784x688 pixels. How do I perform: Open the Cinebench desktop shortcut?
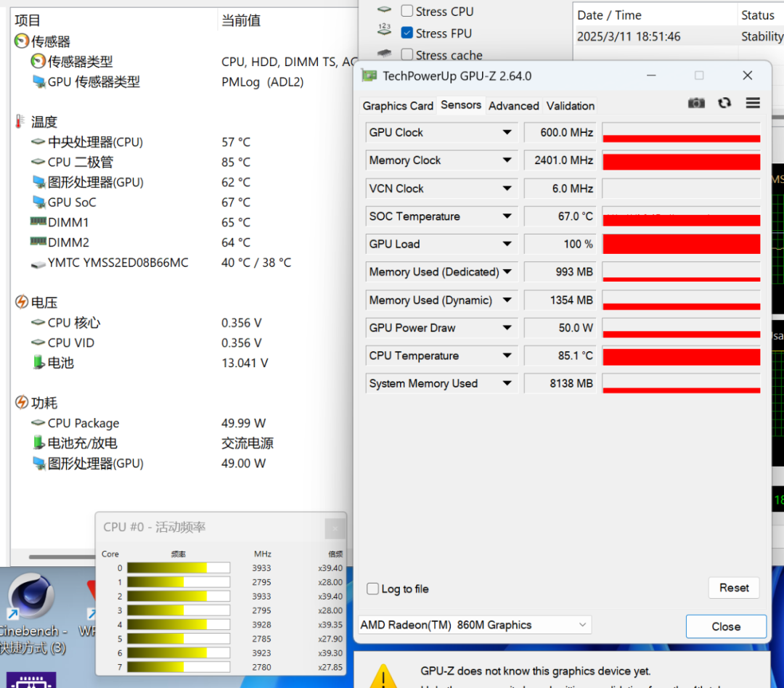coord(33,613)
